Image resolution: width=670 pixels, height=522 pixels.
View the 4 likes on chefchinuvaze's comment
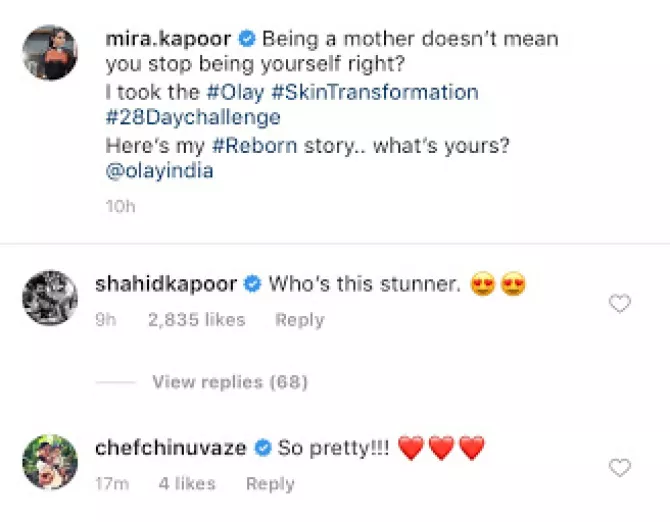(x=187, y=484)
